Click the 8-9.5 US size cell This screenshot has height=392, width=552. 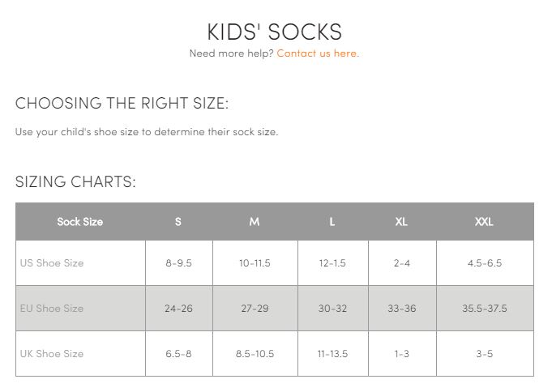[x=179, y=263]
